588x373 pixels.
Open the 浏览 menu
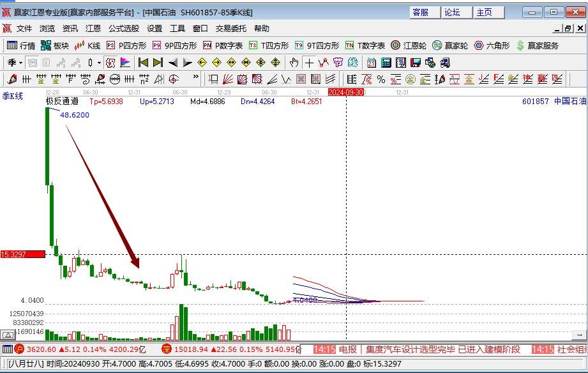(47, 29)
